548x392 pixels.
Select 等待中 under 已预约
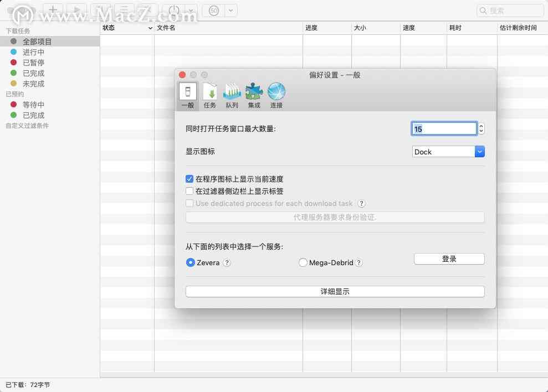click(50, 105)
